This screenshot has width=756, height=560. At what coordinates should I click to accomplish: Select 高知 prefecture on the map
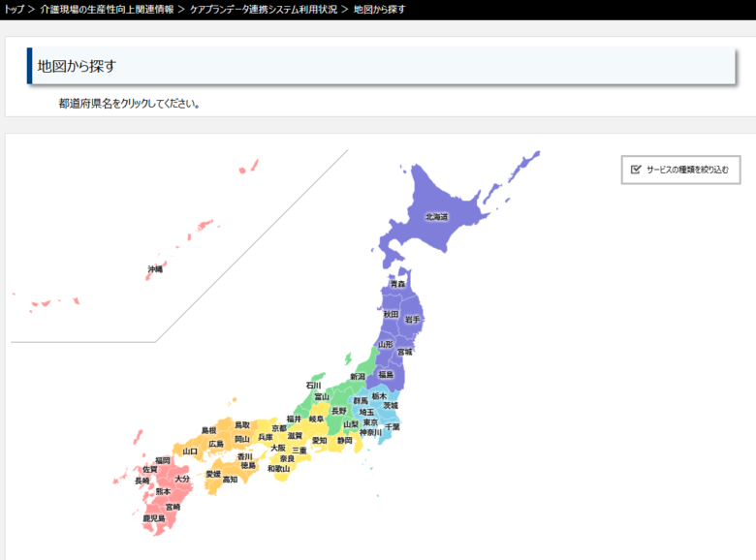230,479
